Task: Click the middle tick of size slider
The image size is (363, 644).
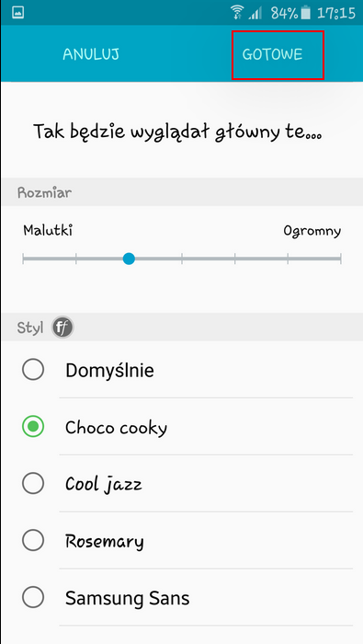Action: 182,259
